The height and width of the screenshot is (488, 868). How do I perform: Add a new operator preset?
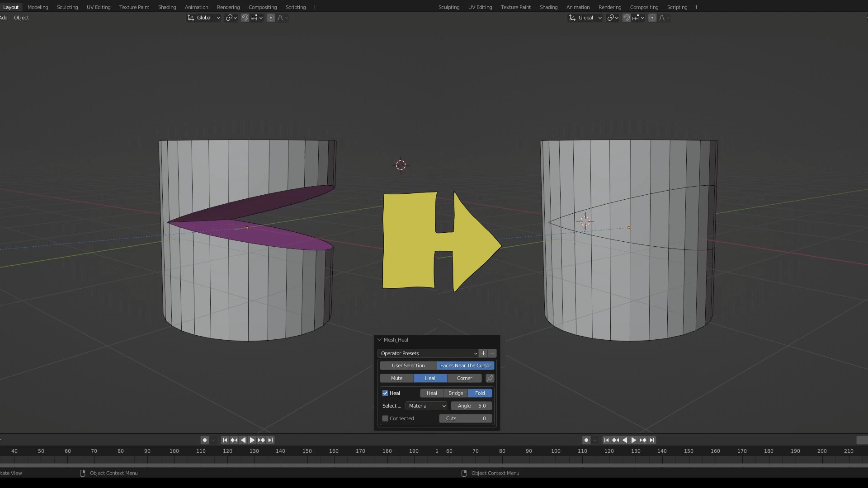483,353
